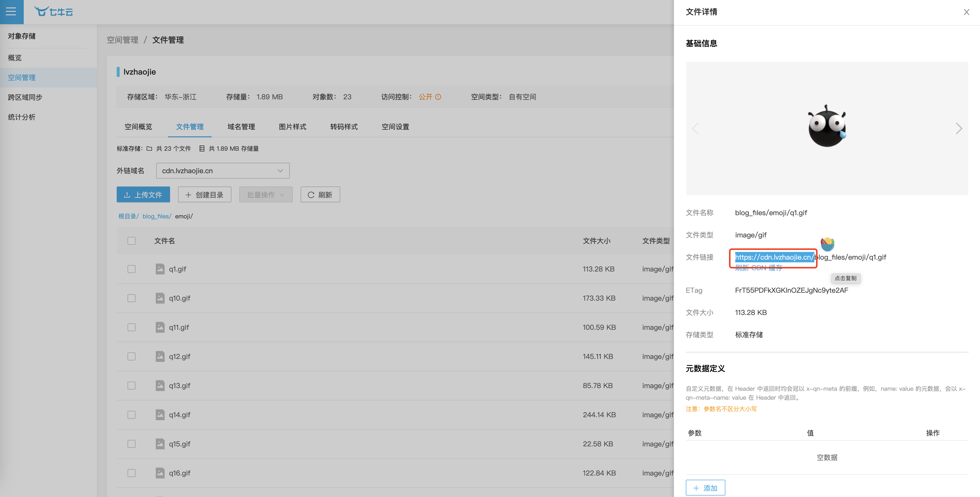
Task: Click the next-image arrow in the file preview
Action: (959, 128)
